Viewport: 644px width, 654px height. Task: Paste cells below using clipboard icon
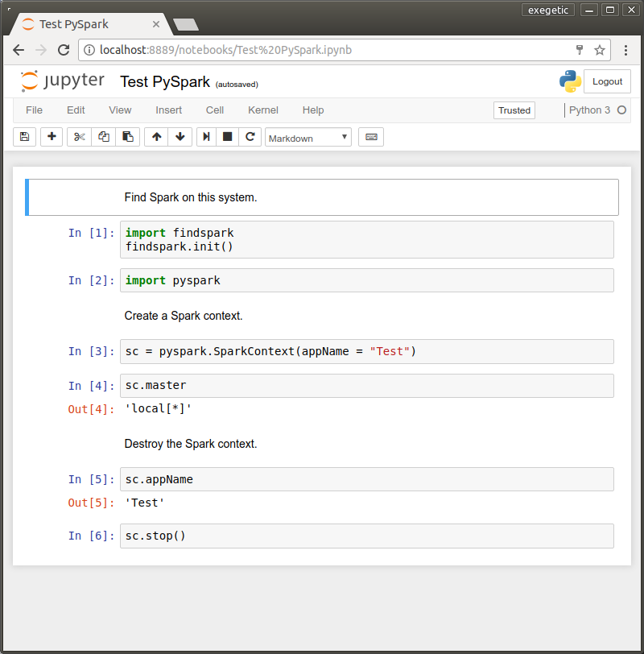[x=127, y=137]
